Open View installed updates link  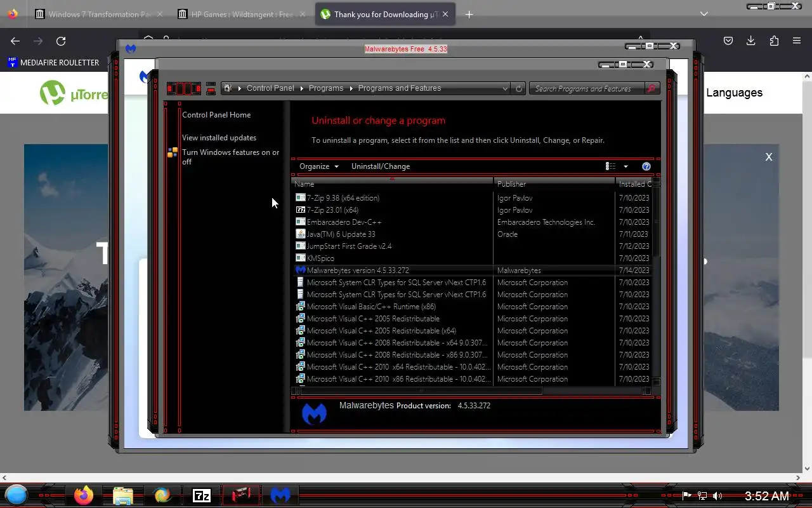click(219, 138)
